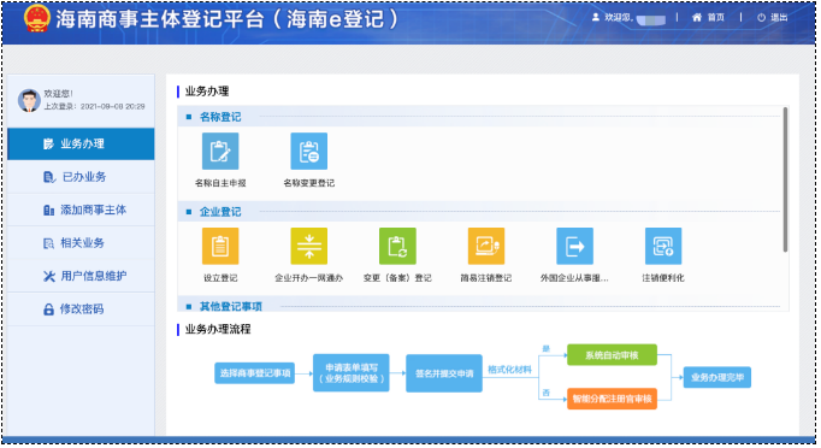Open 添加商事主体 menu item

coord(81,210)
